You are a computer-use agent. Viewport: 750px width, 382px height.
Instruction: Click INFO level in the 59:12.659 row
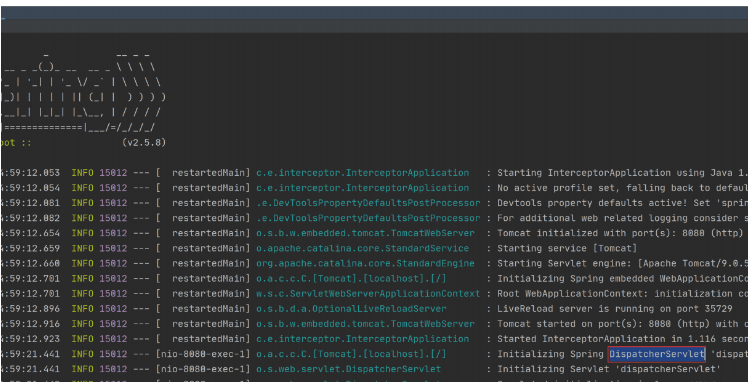[x=82, y=249]
